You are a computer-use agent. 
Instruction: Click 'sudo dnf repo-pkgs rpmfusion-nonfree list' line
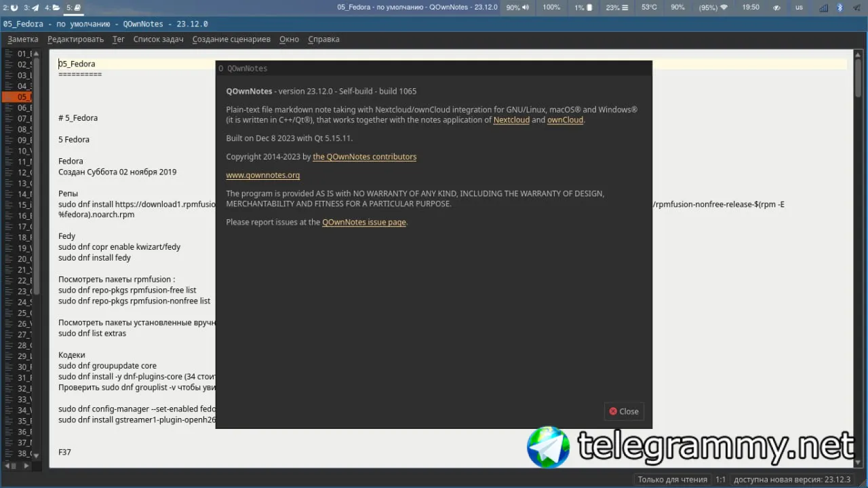(134, 301)
